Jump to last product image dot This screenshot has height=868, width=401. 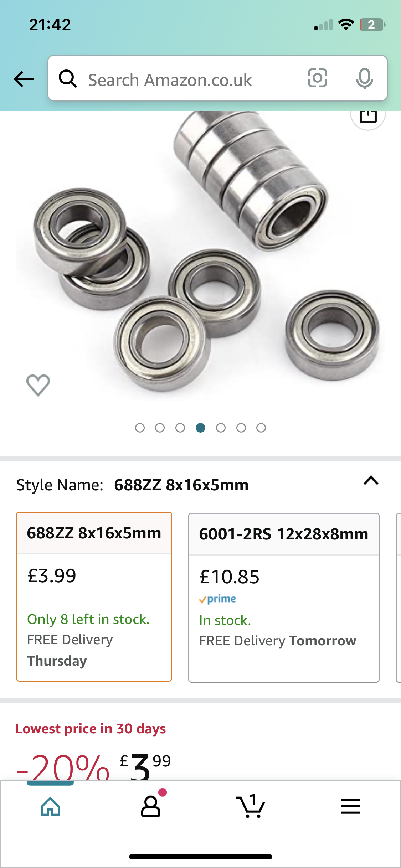tap(261, 428)
